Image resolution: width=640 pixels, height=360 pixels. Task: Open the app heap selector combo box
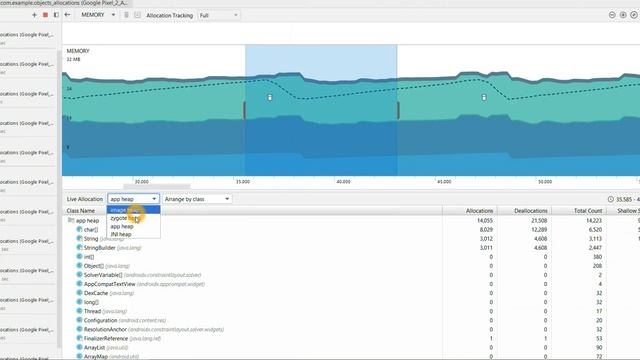coord(133,199)
